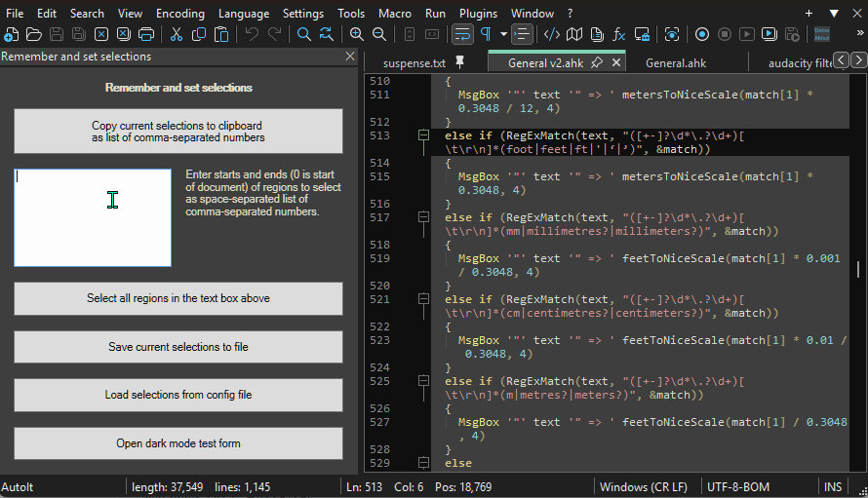
Task: Collapse the fold marker at line 521
Action: (x=423, y=299)
